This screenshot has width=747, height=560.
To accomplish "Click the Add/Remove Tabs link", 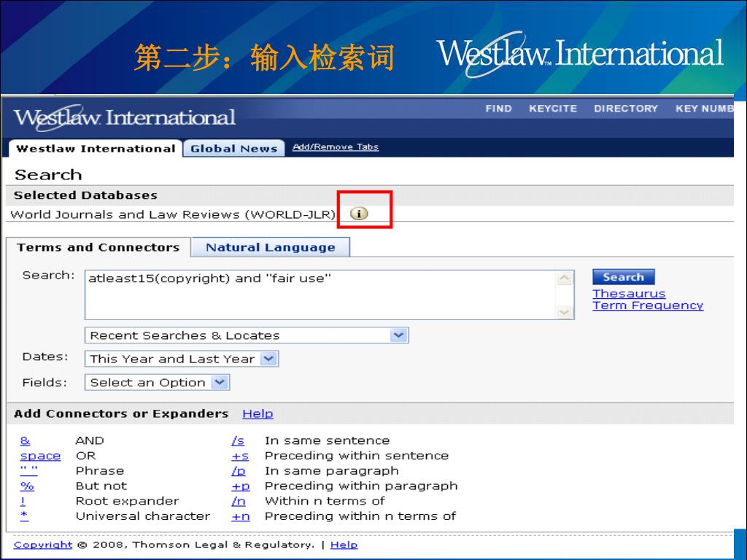I will coord(336,147).
